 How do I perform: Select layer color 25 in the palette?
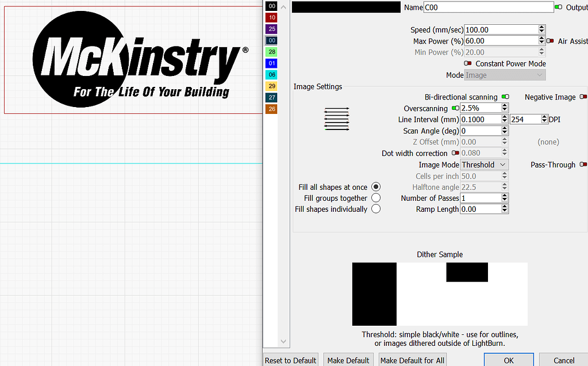(x=271, y=28)
